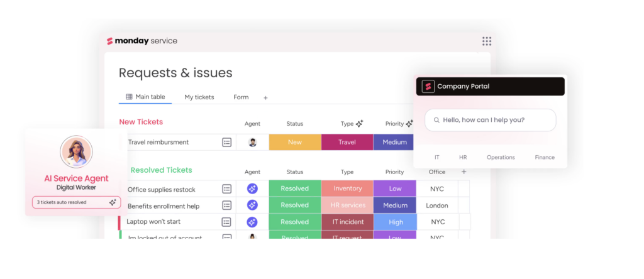Open Medium priority for Benefits enrollment help
This screenshot has height=279, width=644.
[395, 205]
